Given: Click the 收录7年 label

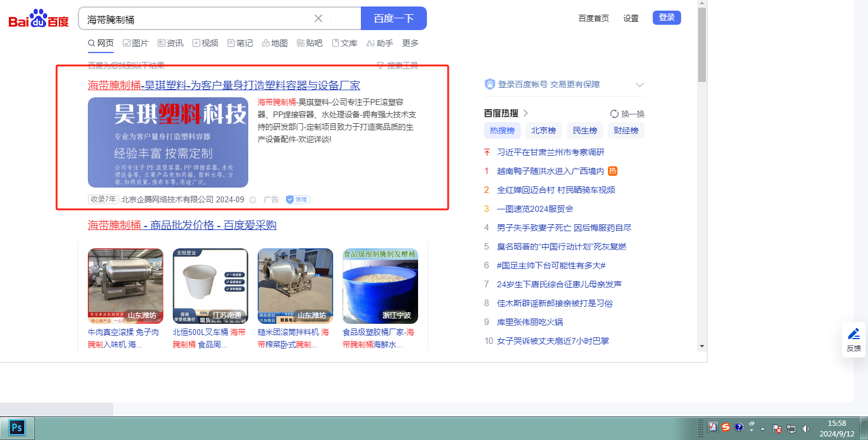Looking at the screenshot, I should pyautogui.click(x=103, y=199).
